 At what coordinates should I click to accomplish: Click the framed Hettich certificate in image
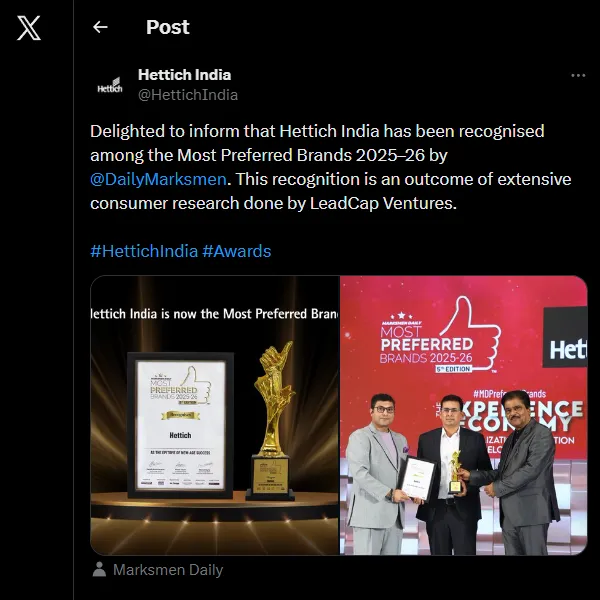point(180,426)
